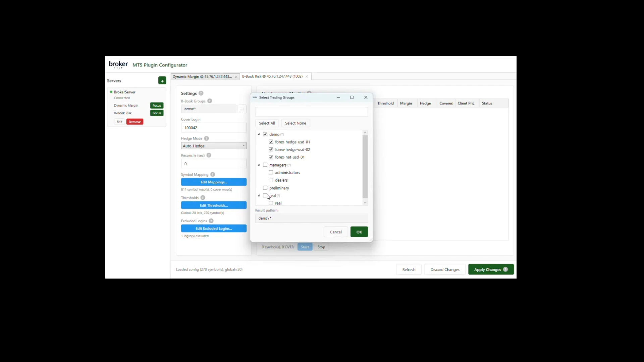Collapse the demo group tree node
Screen dimensions: 644x362
point(259,134)
